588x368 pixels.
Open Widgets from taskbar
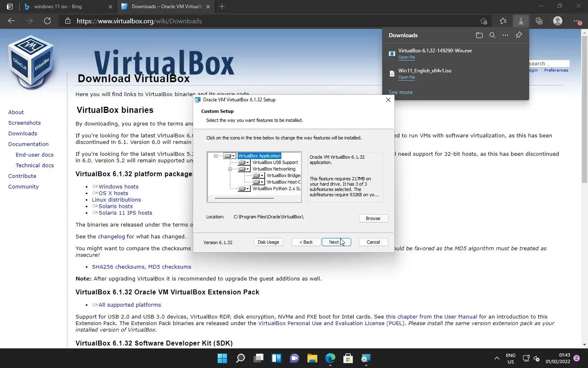point(276,359)
